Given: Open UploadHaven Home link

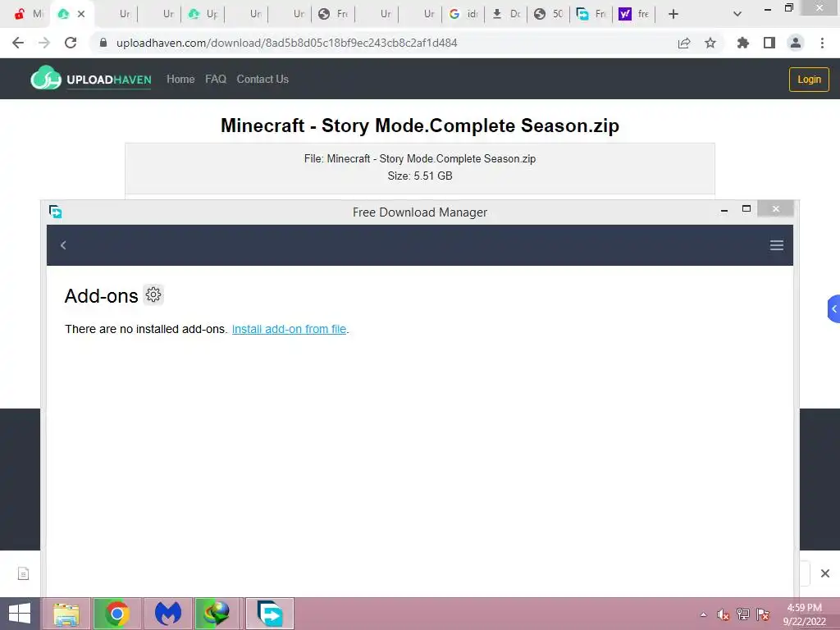Looking at the screenshot, I should coord(180,80).
